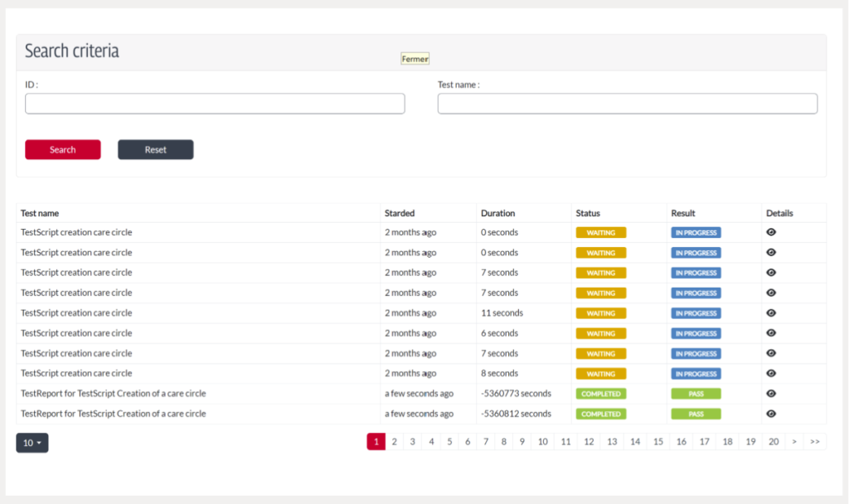View details of the -5360773 seconds TestReport

click(771, 394)
